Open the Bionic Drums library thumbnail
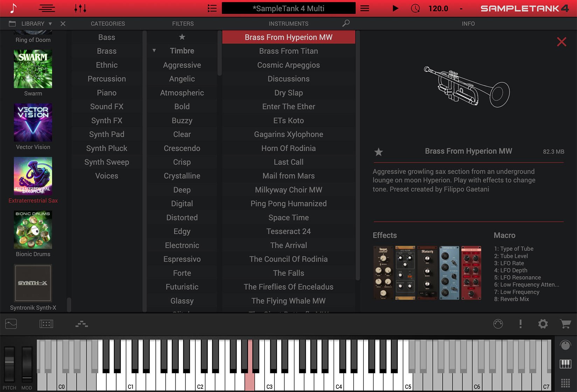Image resolution: width=577 pixels, height=392 pixels. point(33,230)
